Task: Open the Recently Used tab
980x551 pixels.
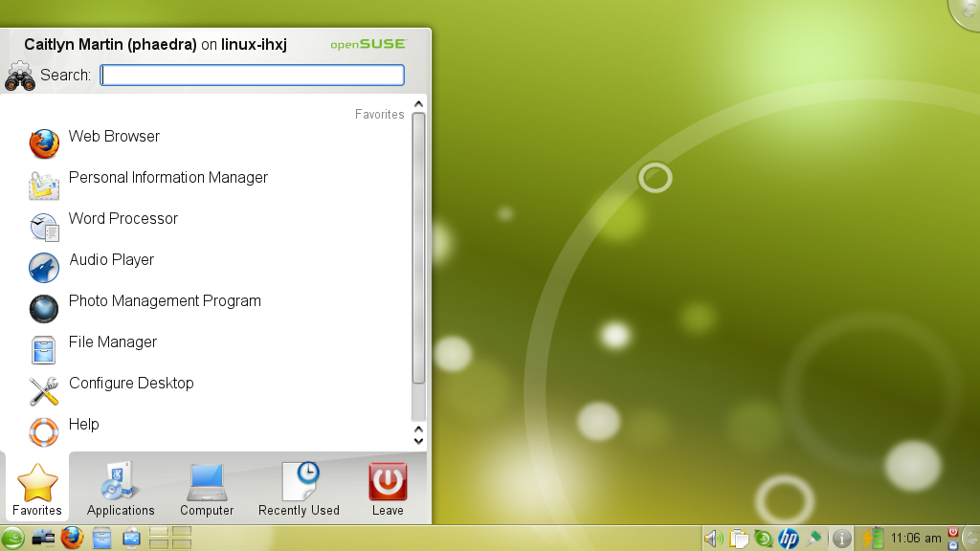Action: 299,490
